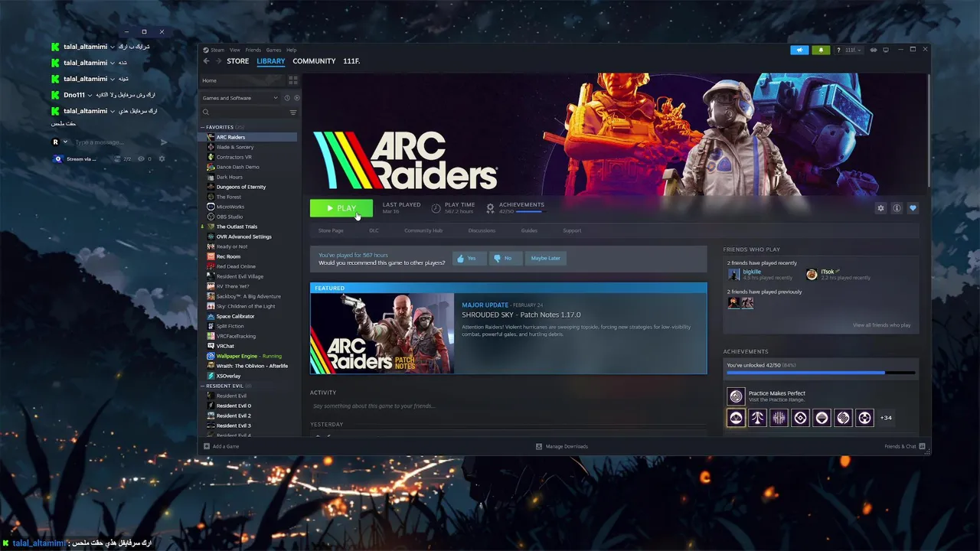Screen dimensions: 980x551
Task: View all friends who play link
Action: (882, 325)
